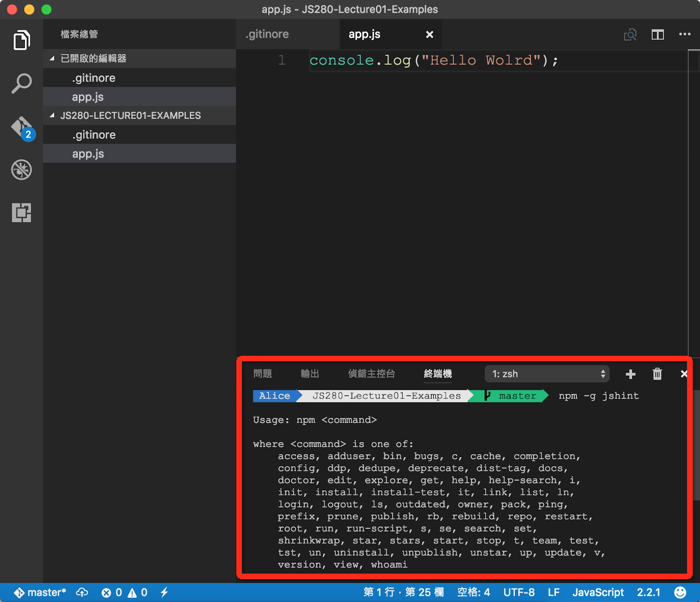Change language mode JavaScript
The height and width of the screenshot is (602, 700).
(598, 592)
